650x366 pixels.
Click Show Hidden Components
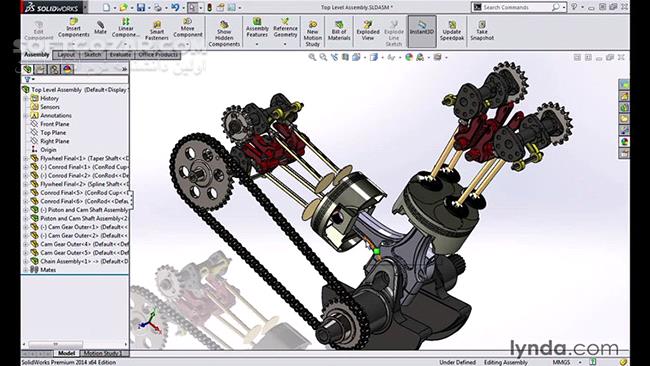tap(224, 33)
